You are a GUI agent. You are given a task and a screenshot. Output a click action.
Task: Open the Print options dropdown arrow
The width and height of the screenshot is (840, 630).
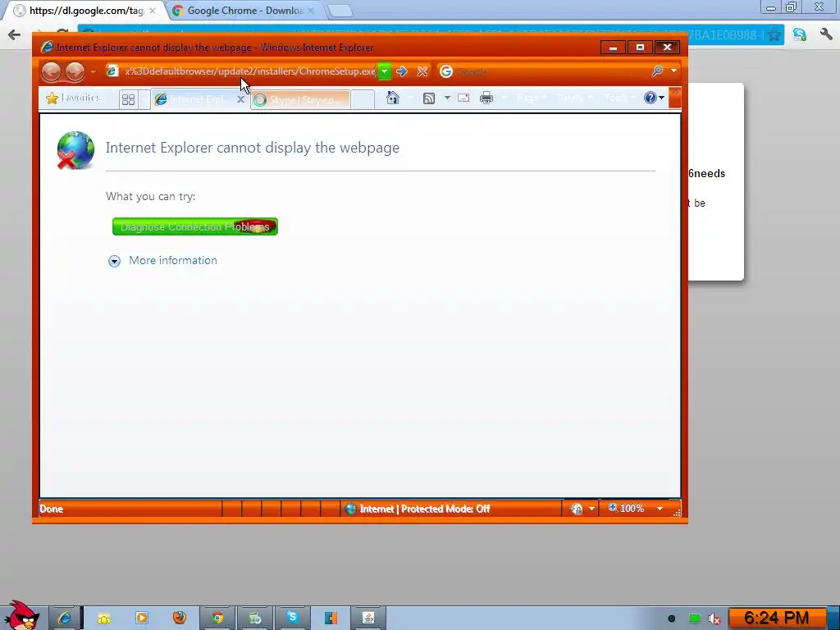tap(504, 98)
